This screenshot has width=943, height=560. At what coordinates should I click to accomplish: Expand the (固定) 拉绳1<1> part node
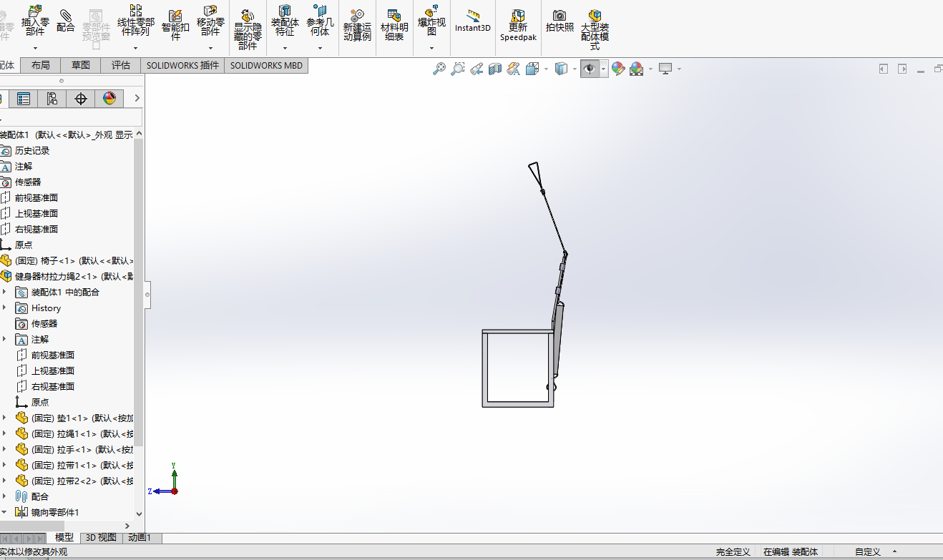[4, 434]
